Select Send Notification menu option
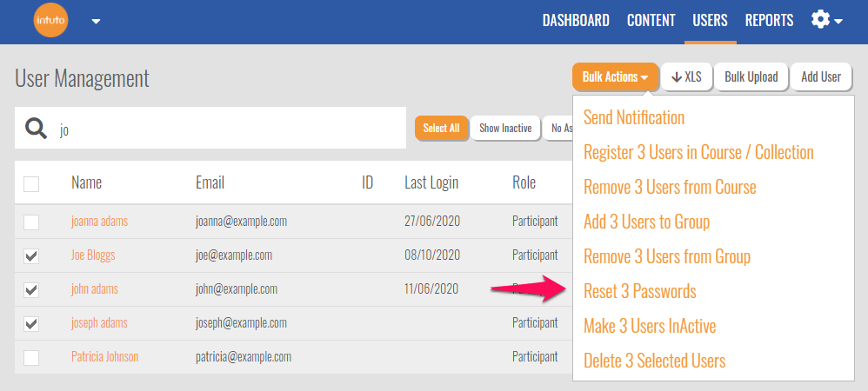Viewport: 868px width, 391px height. (x=633, y=117)
